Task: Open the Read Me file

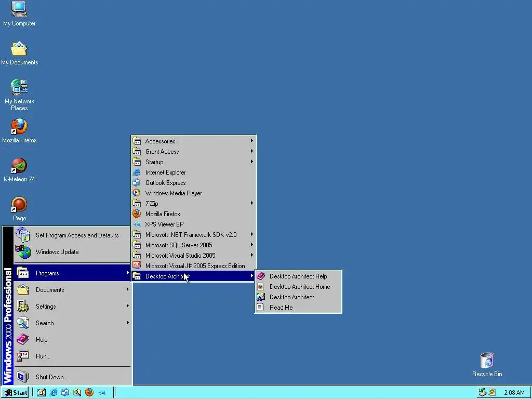Action: click(298, 308)
